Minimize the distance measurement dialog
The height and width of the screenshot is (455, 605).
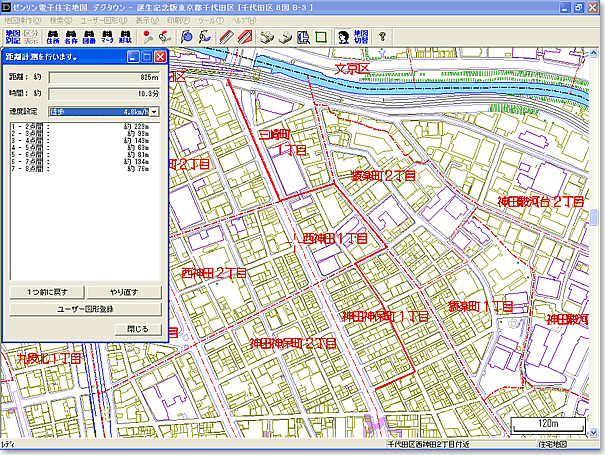click(133, 57)
